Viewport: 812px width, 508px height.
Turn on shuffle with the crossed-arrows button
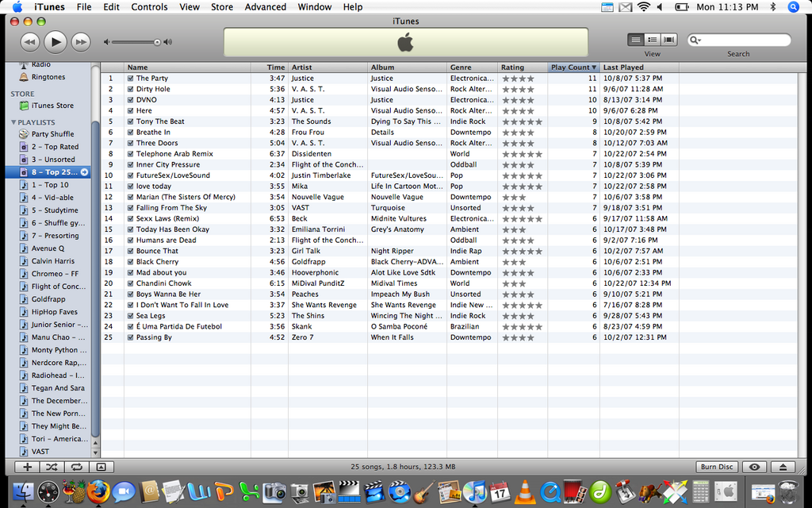(x=52, y=467)
